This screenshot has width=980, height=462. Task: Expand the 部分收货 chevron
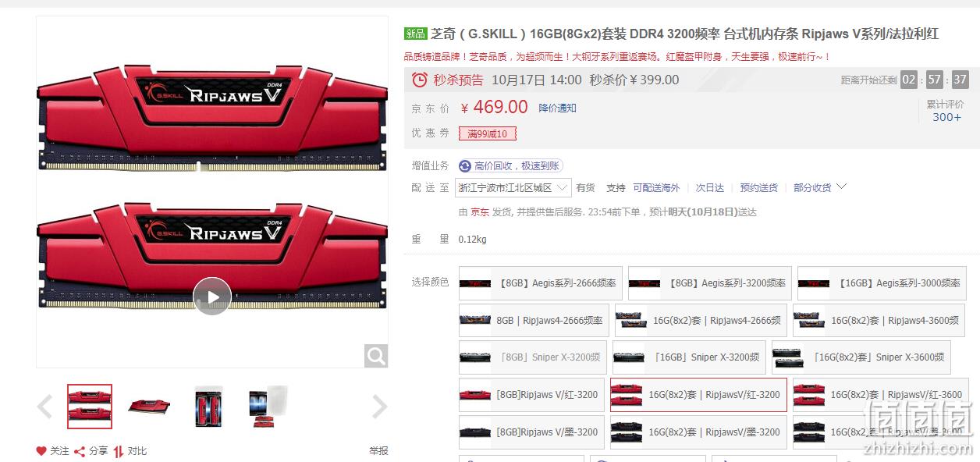841,187
